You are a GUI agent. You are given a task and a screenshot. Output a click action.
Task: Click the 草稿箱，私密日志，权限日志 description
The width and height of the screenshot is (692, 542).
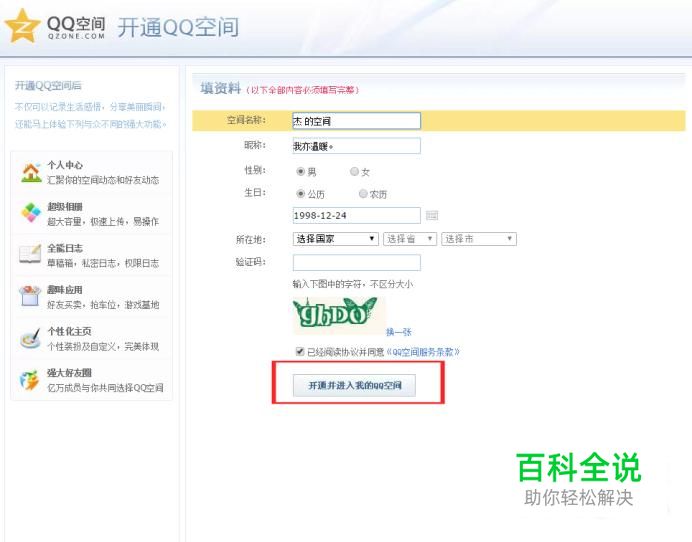103,263
